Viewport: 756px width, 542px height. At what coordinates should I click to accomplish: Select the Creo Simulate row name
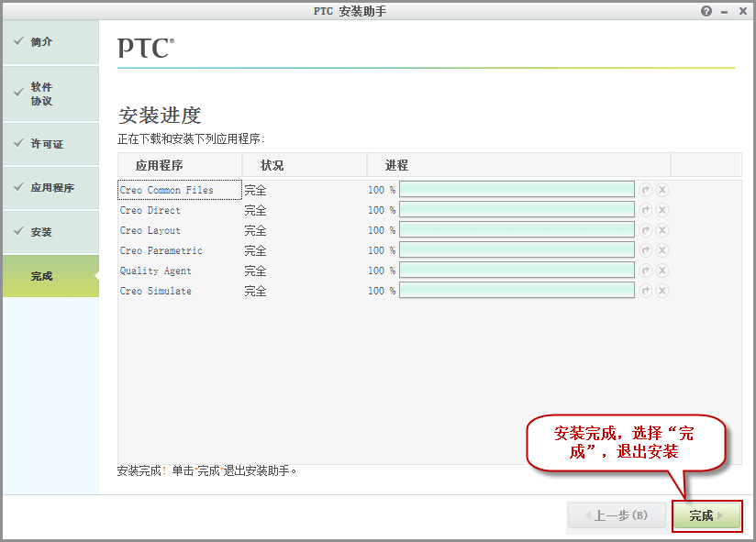pos(155,291)
